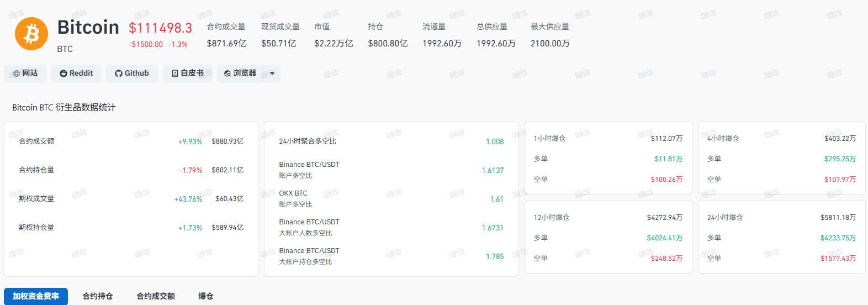Click the OKX BTC 账户多空比 row
868x305 pixels.
coord(391,199)
